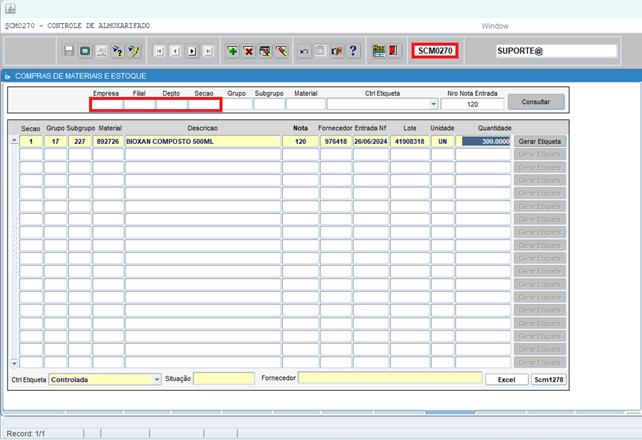
Task: Select Nota cell 120 in the grid
Action: click(x=301, y=141)
